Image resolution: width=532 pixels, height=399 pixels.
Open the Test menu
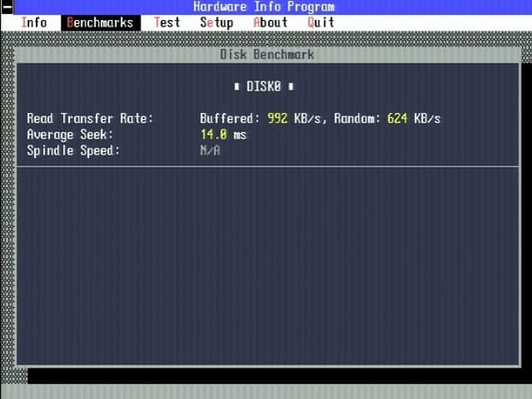point(167,22)
